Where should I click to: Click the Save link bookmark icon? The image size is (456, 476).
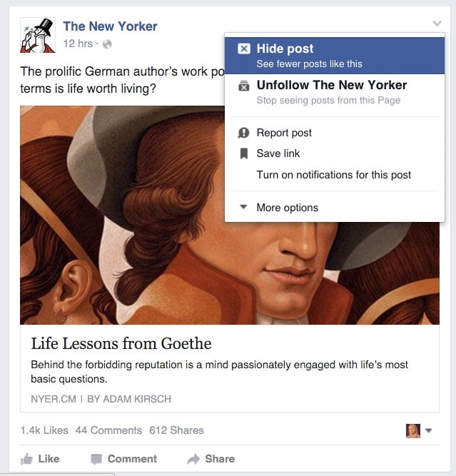click(244, 153)
